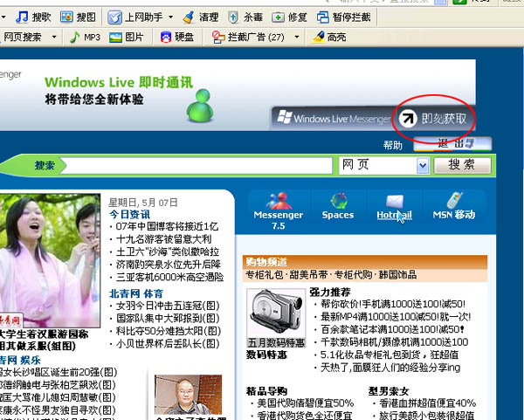
Task: Click into the MSN search text field
Action: 196,165
